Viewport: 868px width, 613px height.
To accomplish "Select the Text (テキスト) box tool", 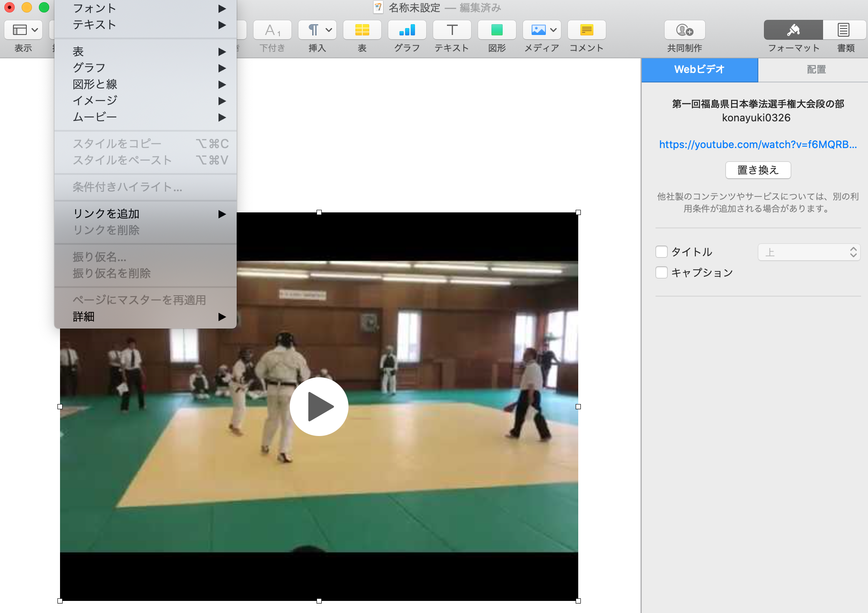I will point(452,30).
